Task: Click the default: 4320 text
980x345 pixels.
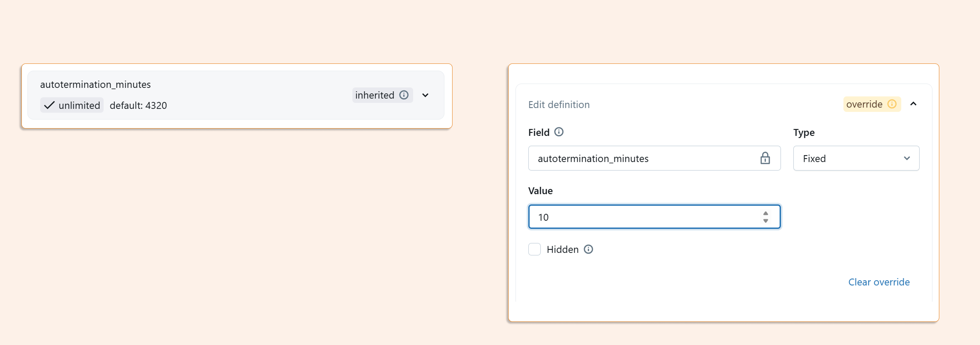Action: [138, 105]
